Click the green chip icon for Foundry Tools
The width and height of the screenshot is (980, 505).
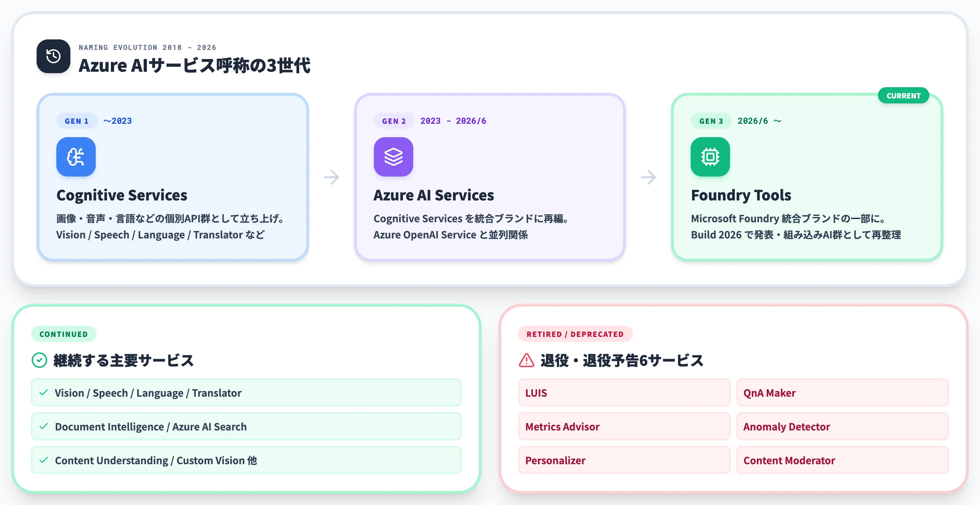click(x=710, y=157)
